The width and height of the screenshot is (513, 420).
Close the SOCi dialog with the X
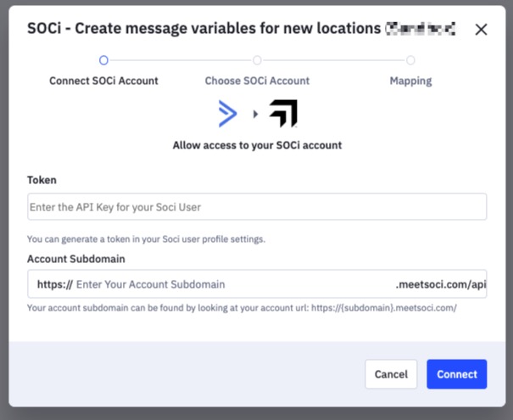point(481,30)
